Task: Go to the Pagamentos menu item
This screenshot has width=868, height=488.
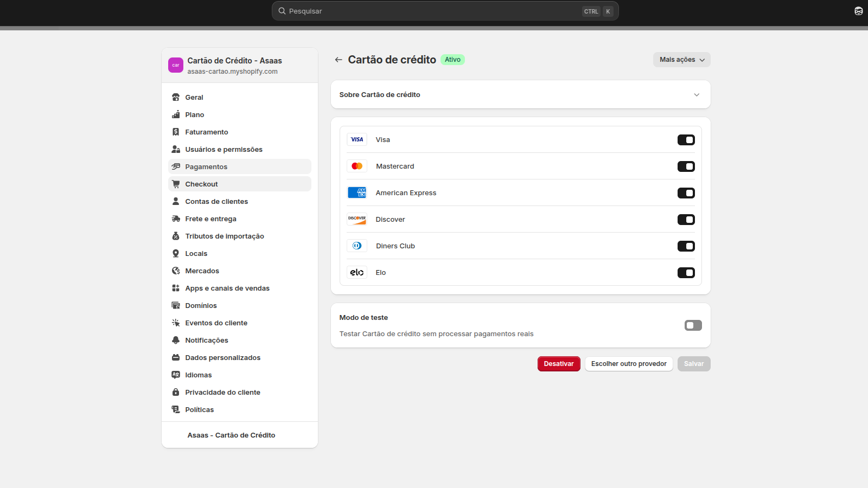Action: pos(240,166)
